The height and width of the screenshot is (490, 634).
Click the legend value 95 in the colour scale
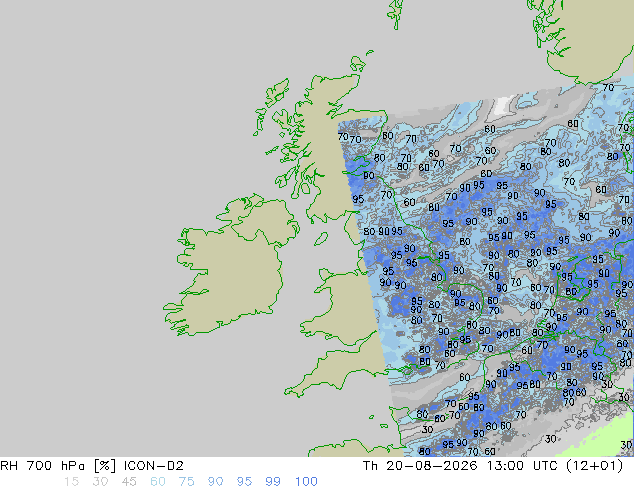coord(244,482)
